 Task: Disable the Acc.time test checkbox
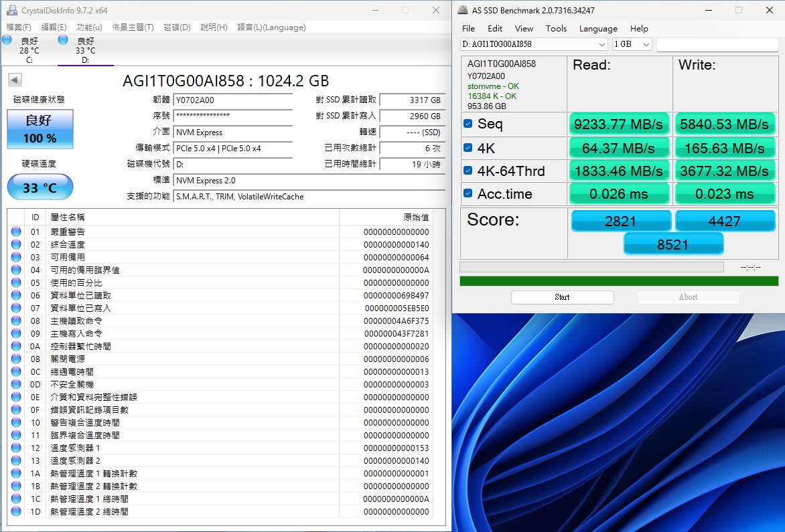point(468,194)
